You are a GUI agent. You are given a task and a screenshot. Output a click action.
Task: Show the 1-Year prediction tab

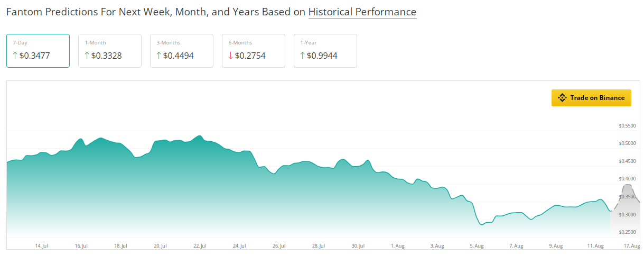click(x=325, y=51)
